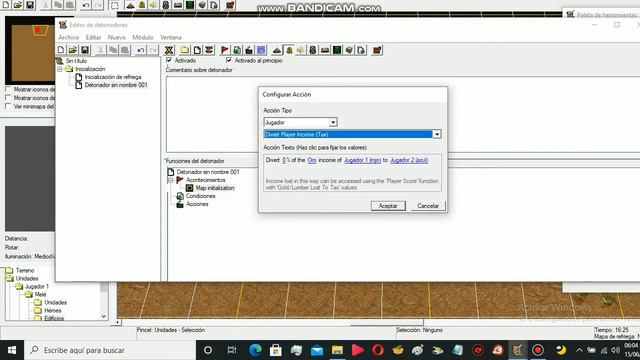Open Import Manager from trigger editor toolbar
Viewport: 640px width, 360px height.
361,50
